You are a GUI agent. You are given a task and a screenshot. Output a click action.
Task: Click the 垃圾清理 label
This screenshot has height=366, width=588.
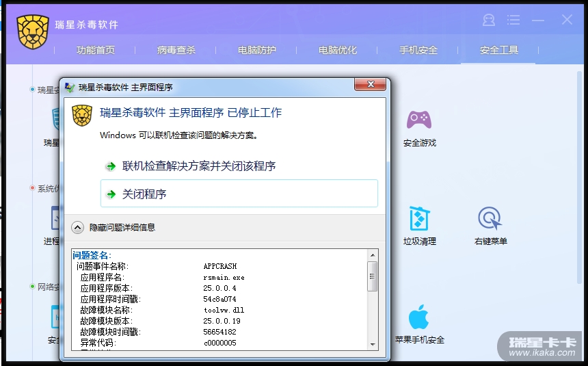[420, 241]
